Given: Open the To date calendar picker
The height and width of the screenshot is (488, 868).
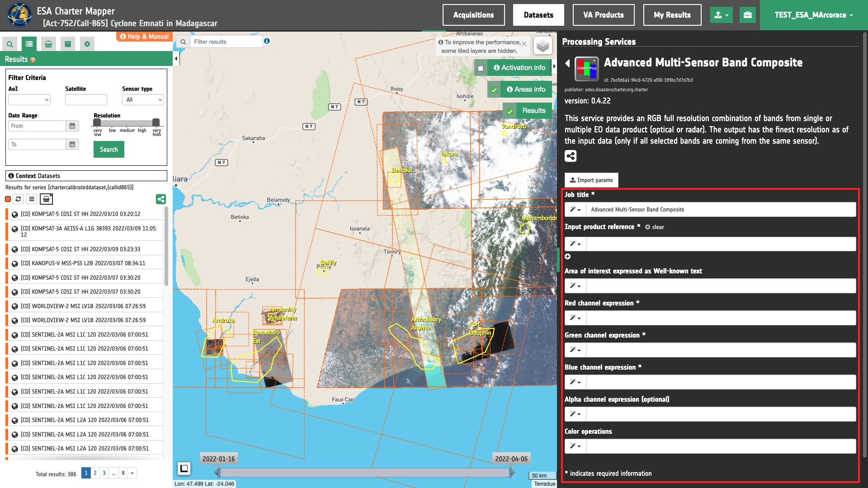Looking at the screenshot, I should [72, 145].
